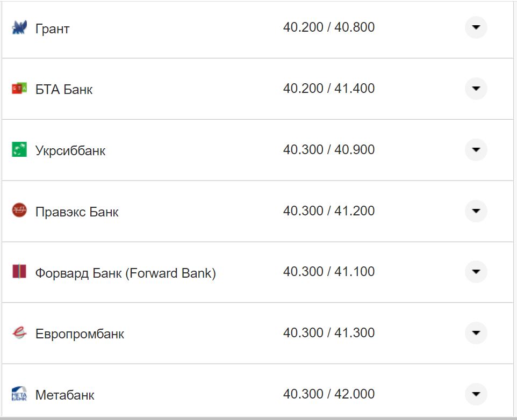Expand the Грант exchange rate row
Screen dimensions: 517x420
pyautogui.click(x=476, y=27)
